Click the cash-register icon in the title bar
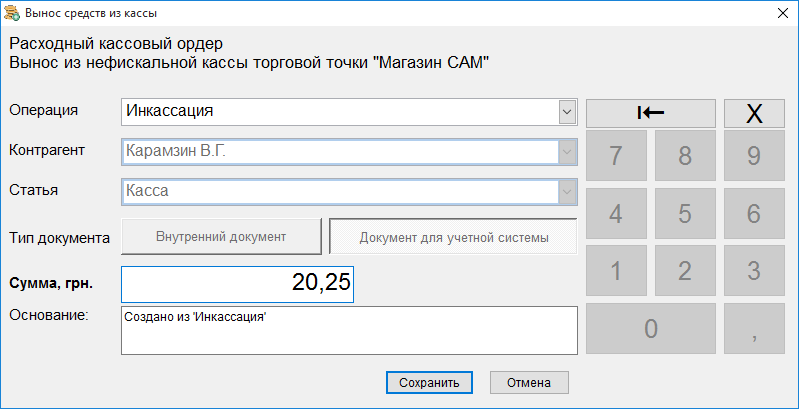Screen dimensions: 799x409 click(x=12, y=13)
